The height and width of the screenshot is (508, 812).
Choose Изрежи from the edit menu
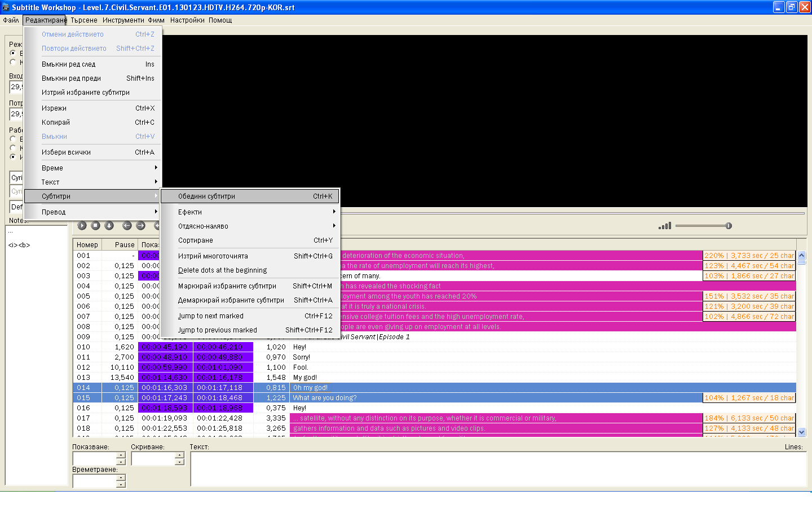(x=93, y=108)
